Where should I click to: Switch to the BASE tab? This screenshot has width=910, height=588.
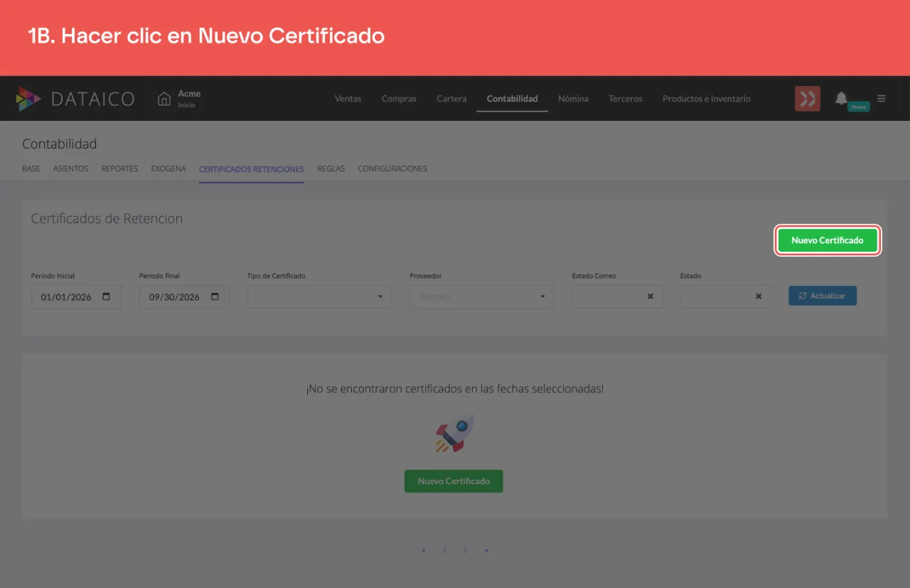coord(31,169)
